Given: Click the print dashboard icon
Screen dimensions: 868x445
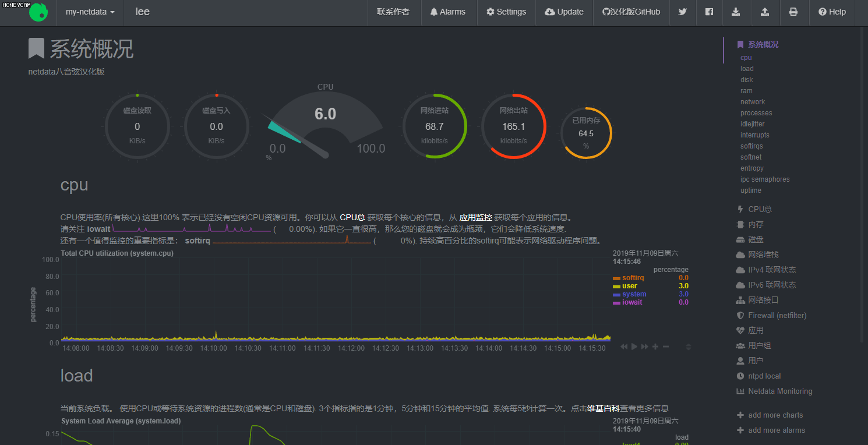Looking at the screenshot, I should coord(793,12).
